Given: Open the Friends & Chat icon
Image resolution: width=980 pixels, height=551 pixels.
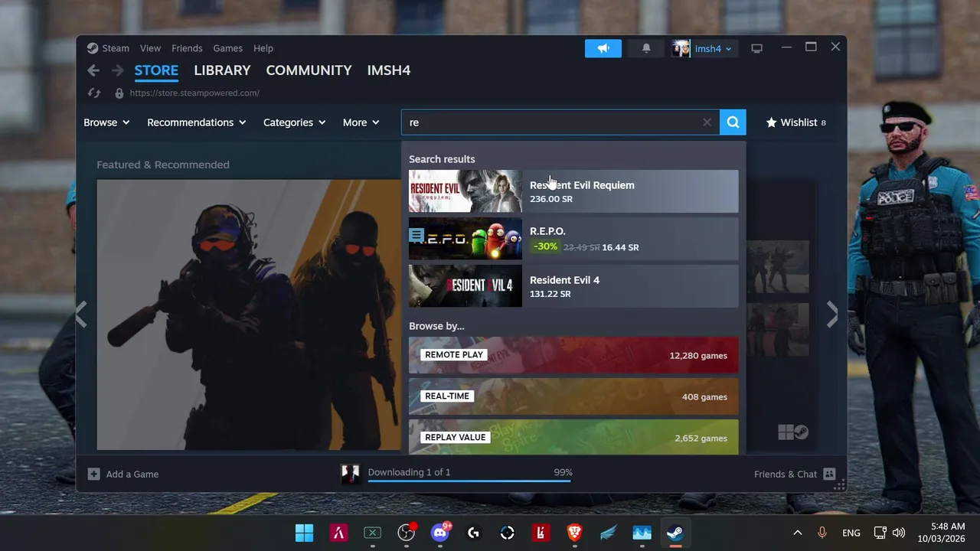Looking at the screenshot, I should pos(829,474).
